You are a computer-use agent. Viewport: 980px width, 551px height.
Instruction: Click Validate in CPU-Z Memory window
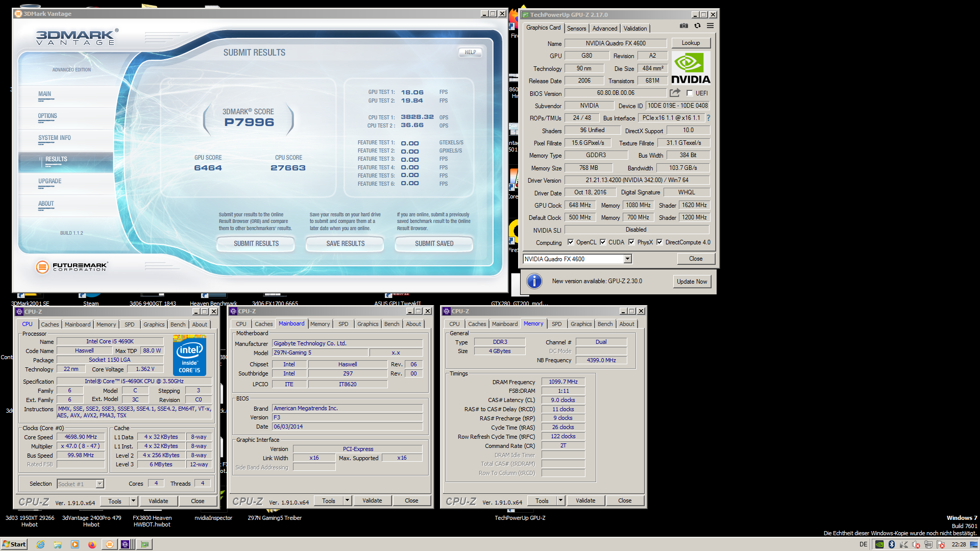[x=585, y=500]
